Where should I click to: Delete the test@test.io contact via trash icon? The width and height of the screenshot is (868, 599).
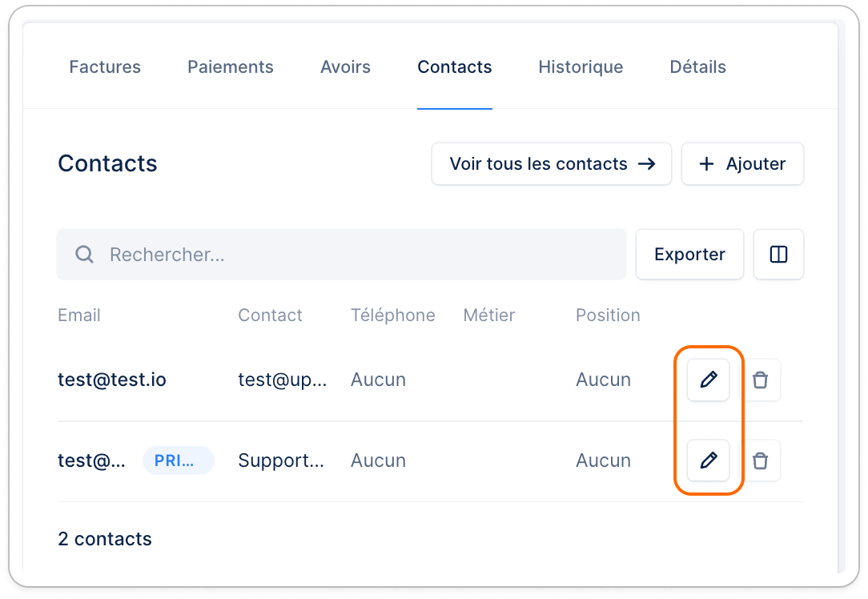[x=760, y=380]
